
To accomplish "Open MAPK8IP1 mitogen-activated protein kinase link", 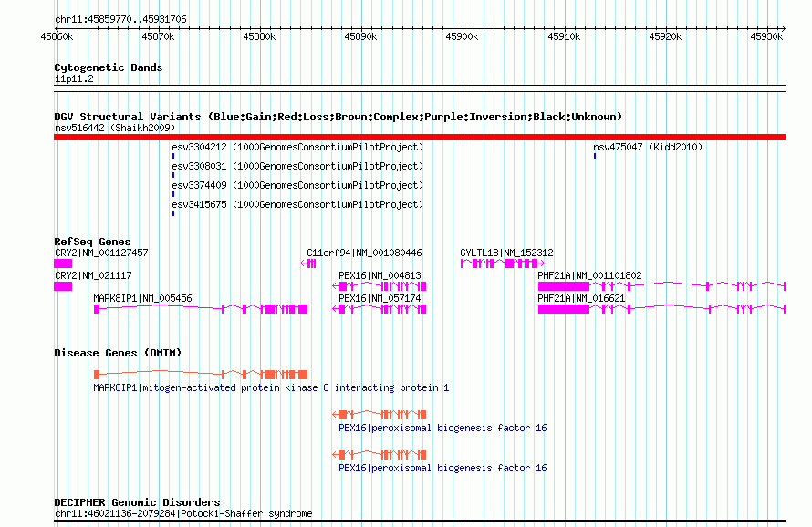I will click(271, 387).
